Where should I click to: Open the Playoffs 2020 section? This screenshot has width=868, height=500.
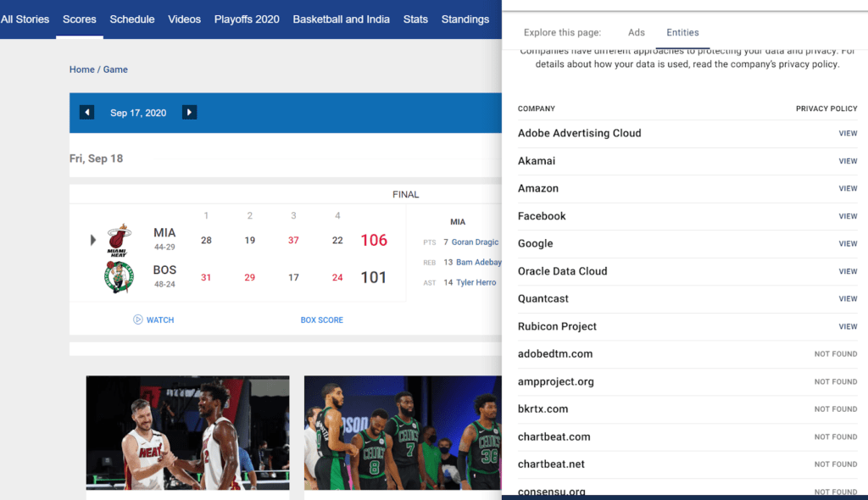tap(247, 19)
